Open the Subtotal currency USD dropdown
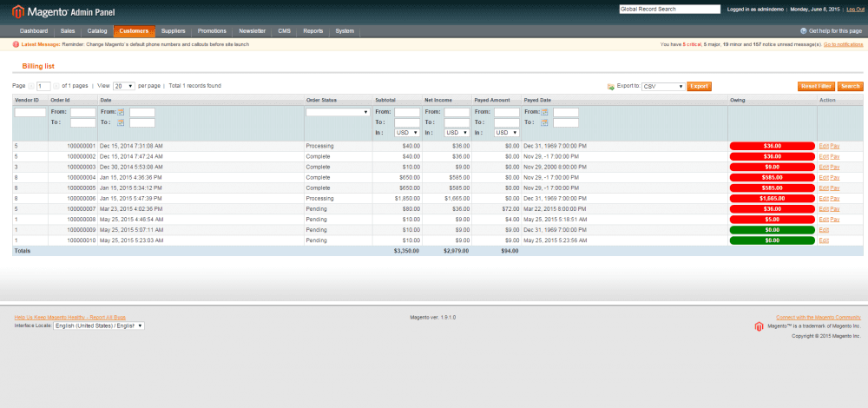 (407, 133)
